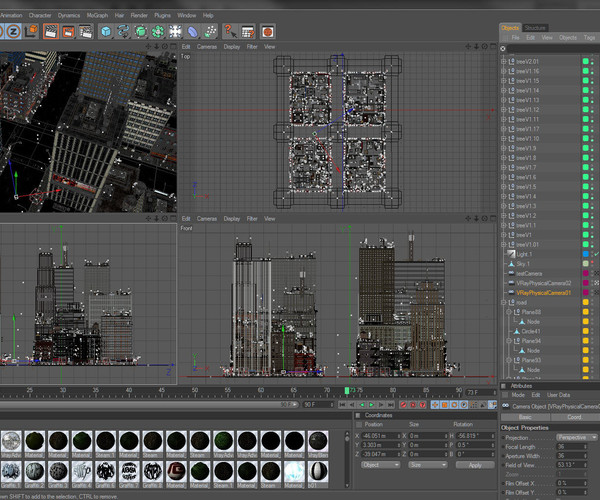The image size is (600, 500).
Task: Click the red keyframe selection help button
Action: tap(422, 404)
